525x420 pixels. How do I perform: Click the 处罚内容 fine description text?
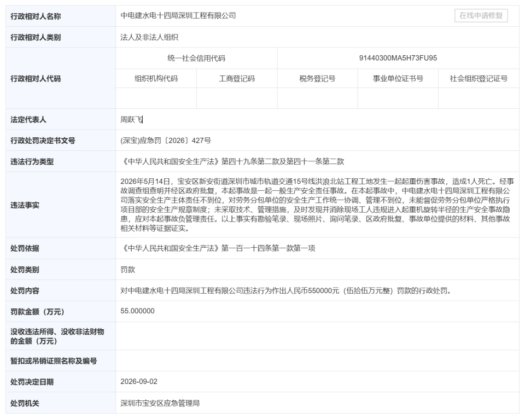click(285, 291)
